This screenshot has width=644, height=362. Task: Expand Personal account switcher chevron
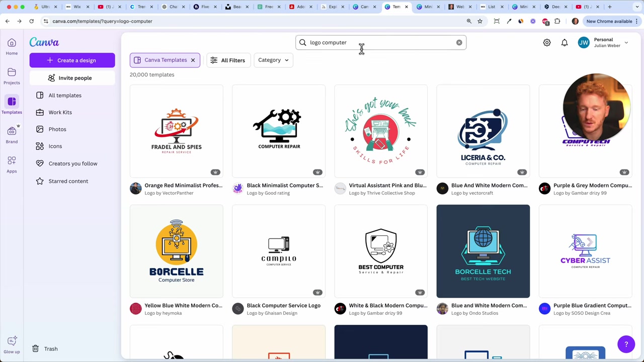click(626, 43)
